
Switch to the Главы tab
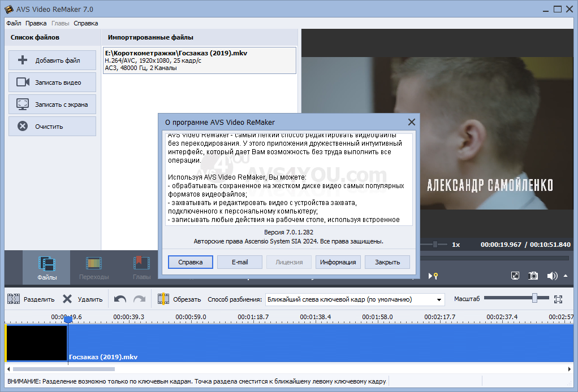click(141, 268)
